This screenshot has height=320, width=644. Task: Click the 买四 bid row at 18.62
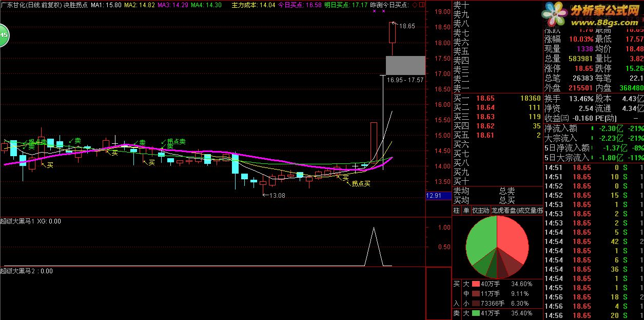pyautogui.click(x=497, y=126)
